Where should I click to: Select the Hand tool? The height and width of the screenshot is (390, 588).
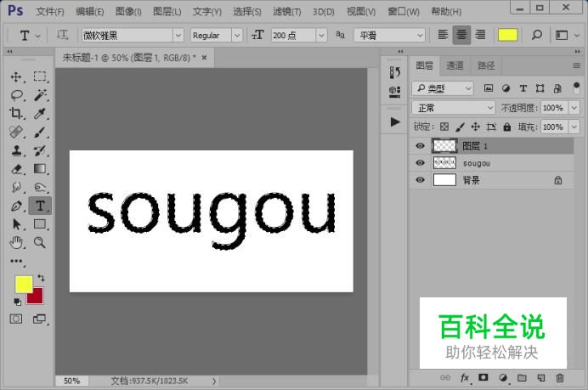(x=16, y=243)
